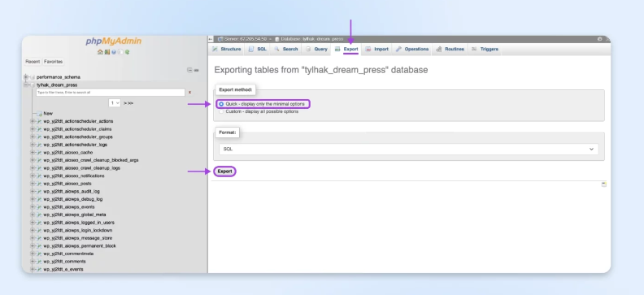
Task: Switch to the Structure tab
Action: (x=226, y=50)
